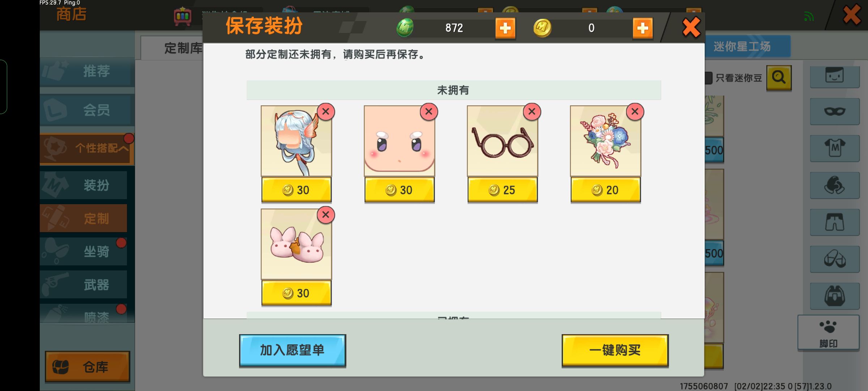Image resolution: width=868 pixels, height=391 pixels.
Task: Open the 仓库 warehouse button
Action: [87, 366]
